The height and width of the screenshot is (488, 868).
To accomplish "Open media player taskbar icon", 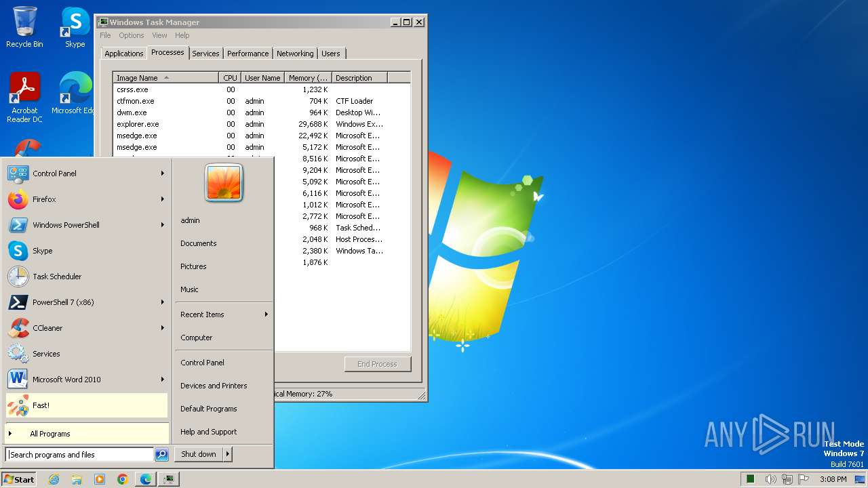I will click(100, 479).
